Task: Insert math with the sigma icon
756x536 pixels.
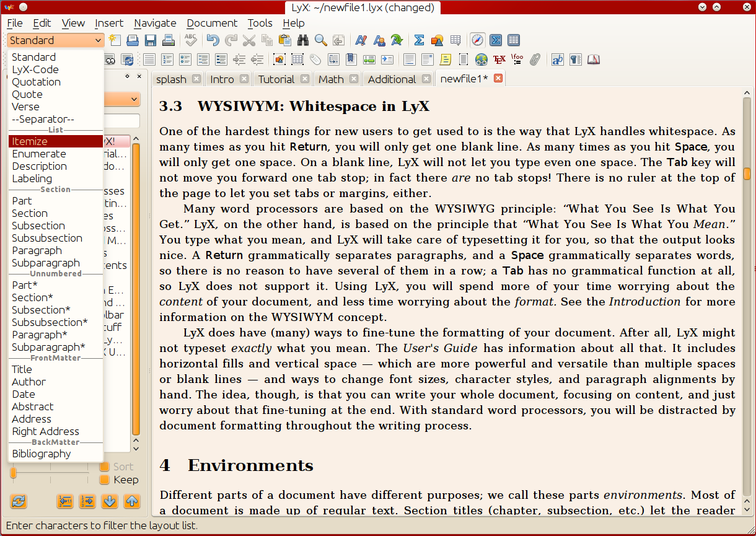Action: 420,40
